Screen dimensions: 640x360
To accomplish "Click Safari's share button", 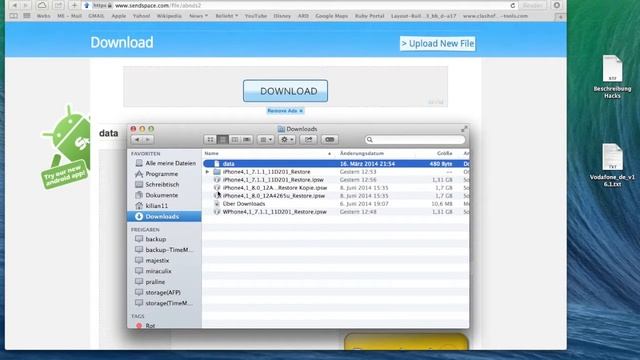I will (x=58, y=5).
